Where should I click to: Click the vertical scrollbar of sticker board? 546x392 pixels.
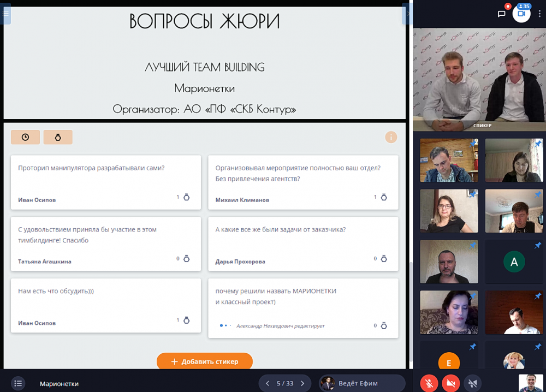click(x=411, y=312)
